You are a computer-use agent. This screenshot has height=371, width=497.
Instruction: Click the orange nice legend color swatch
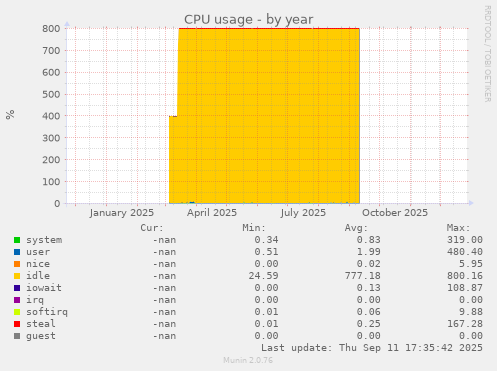17,264
